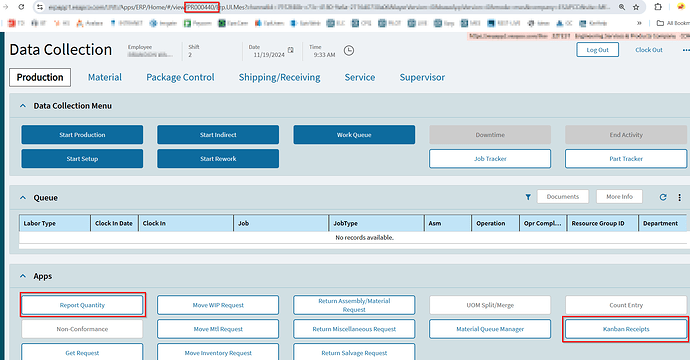Select the Production tab
This screenshot has width=690, height=360.
[40, 77]
